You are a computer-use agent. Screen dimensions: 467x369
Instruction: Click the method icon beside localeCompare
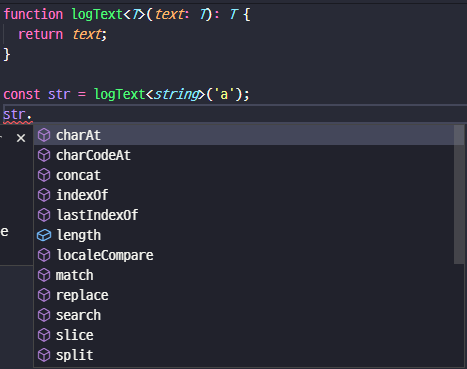[x=44, y=255]
